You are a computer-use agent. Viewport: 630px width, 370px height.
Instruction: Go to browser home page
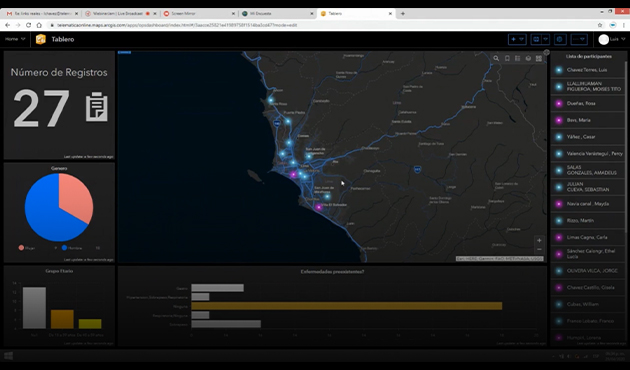(x=39, y=25)
